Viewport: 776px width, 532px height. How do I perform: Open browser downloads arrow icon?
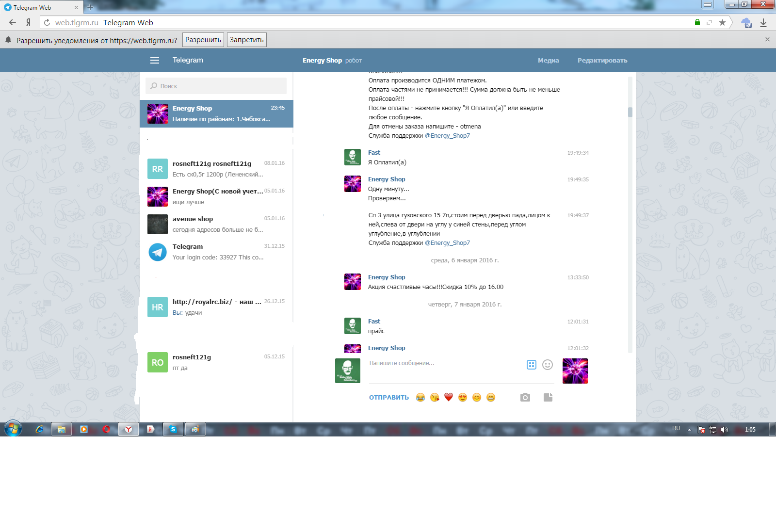coord(763,22)
